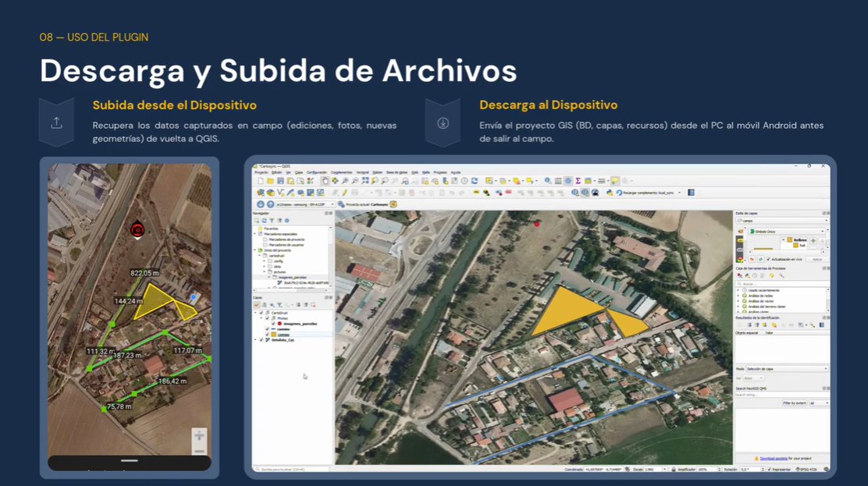The image size is (868, 486).
Task: Expand Análisis de vector processing group
Action: click(738, 301)
